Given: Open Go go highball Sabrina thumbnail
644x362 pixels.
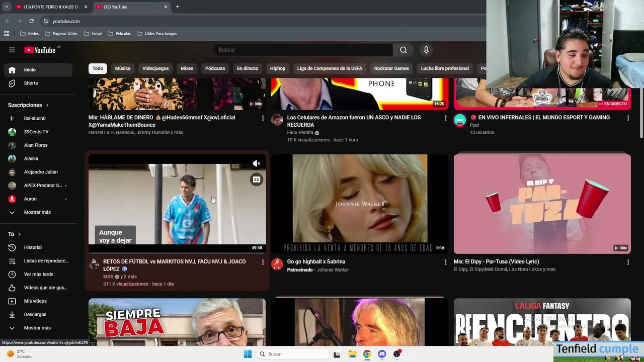Looking at the screenshot, I should pos(360,204).
